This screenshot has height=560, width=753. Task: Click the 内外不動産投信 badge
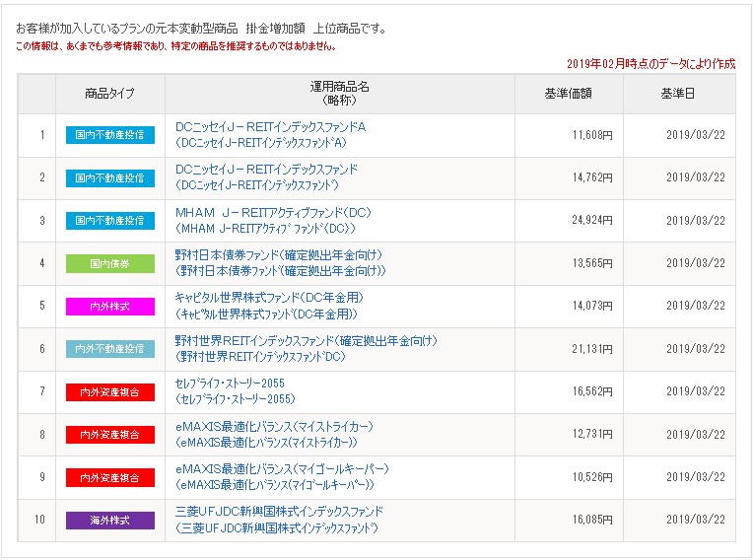pyautogui.click(x=110, y=349)
